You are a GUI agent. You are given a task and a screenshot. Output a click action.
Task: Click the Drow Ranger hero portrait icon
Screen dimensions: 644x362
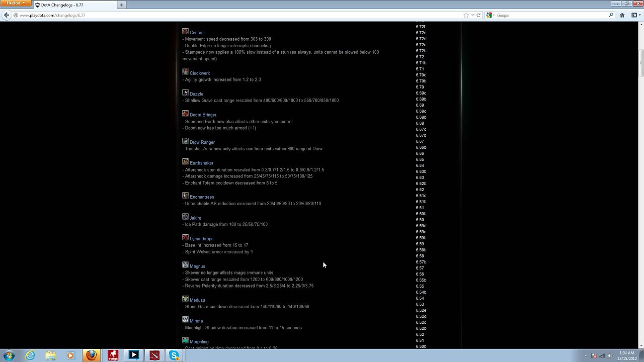pos(185,141)
